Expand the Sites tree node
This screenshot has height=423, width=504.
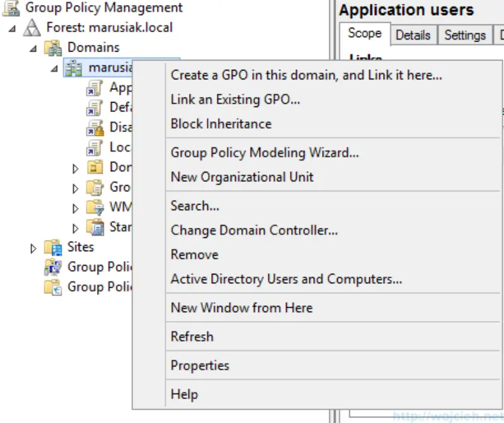(34, 247)
